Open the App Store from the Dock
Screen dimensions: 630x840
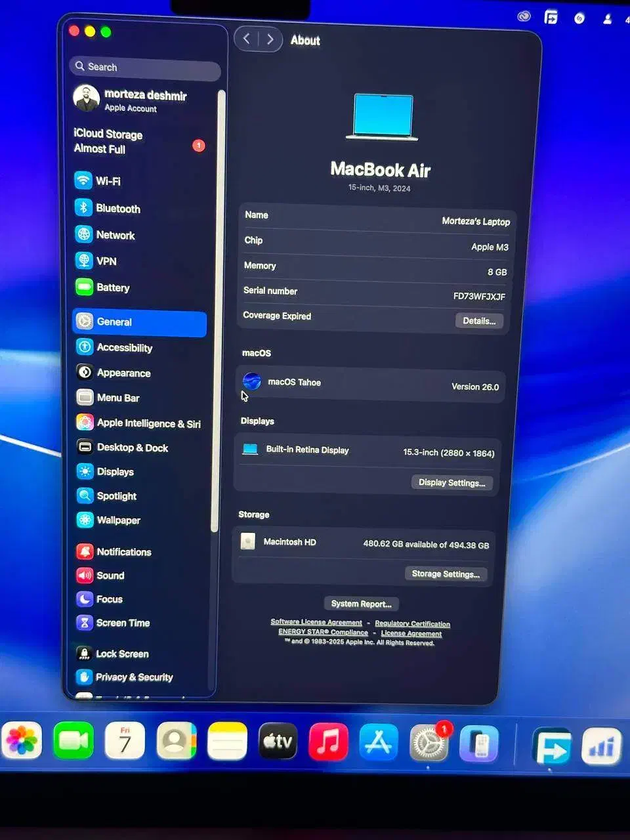(x=379, y=742)
